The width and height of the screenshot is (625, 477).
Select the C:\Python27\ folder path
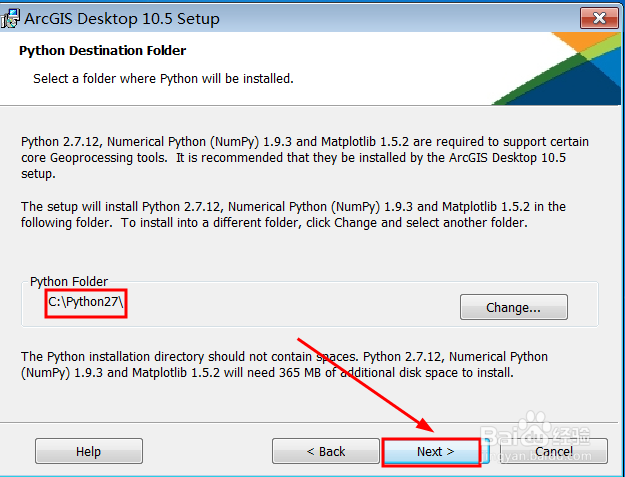click(x=86, y=303)
